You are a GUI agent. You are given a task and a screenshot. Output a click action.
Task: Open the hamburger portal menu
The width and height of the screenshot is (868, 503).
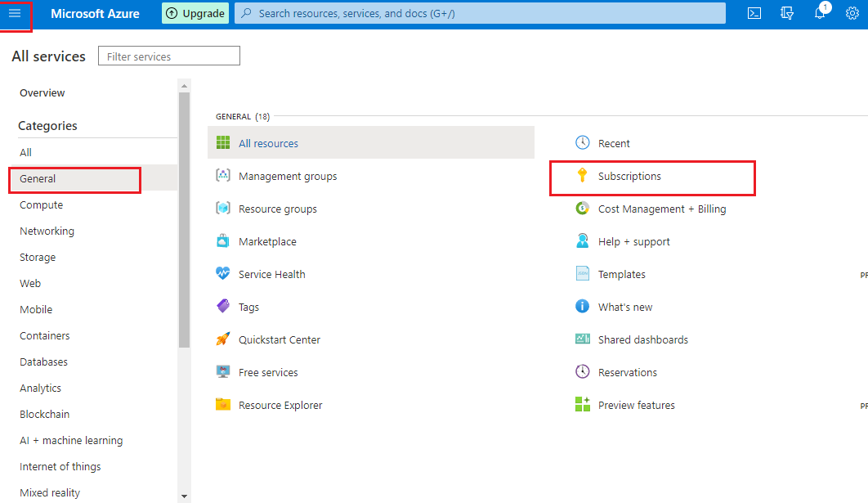[15, 14]
